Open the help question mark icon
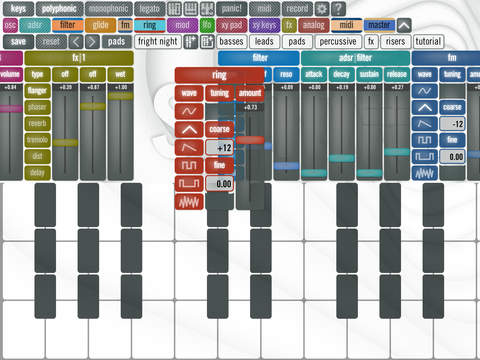 [x=338, y=9]
